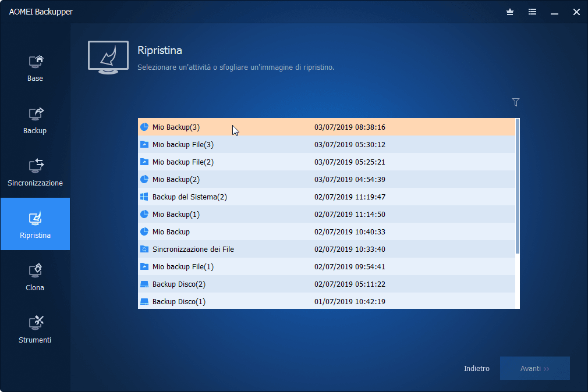Click the backup list vertical scrollbar thumb
Viewport: 588px width, 392px height.
[518, 186]
